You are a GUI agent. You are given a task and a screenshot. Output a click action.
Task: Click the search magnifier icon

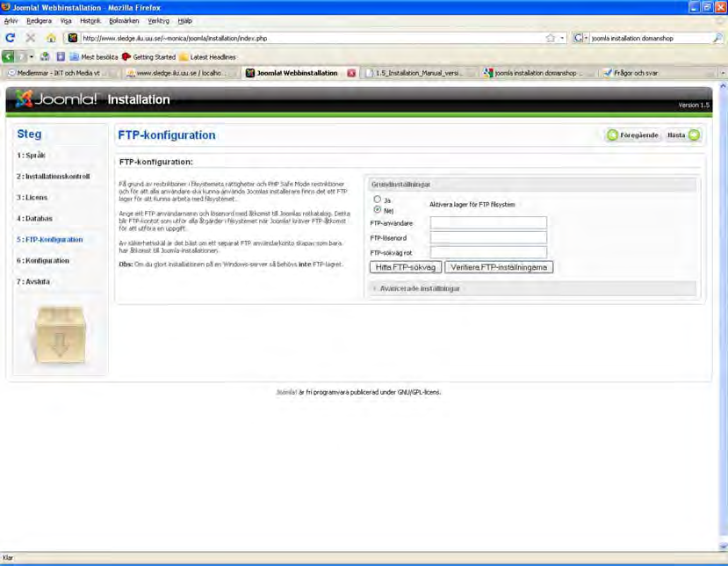tap(717, 38)
